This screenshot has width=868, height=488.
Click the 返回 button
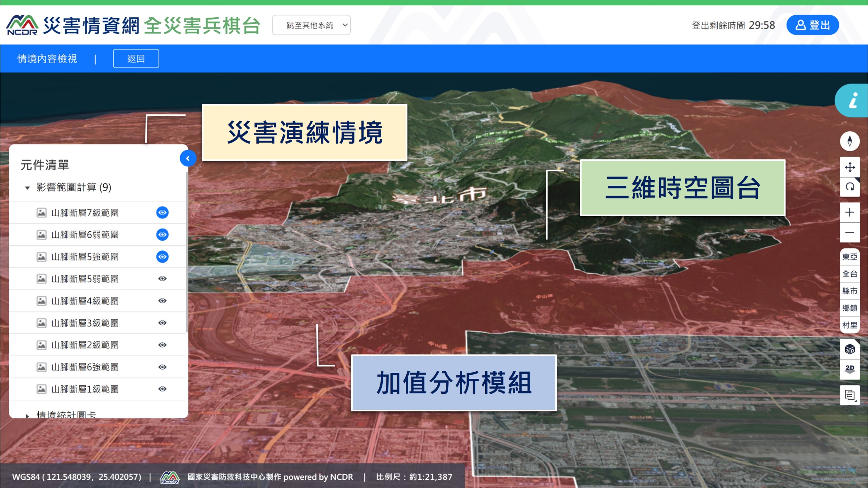pyautogui.click(x=136, y=58)
